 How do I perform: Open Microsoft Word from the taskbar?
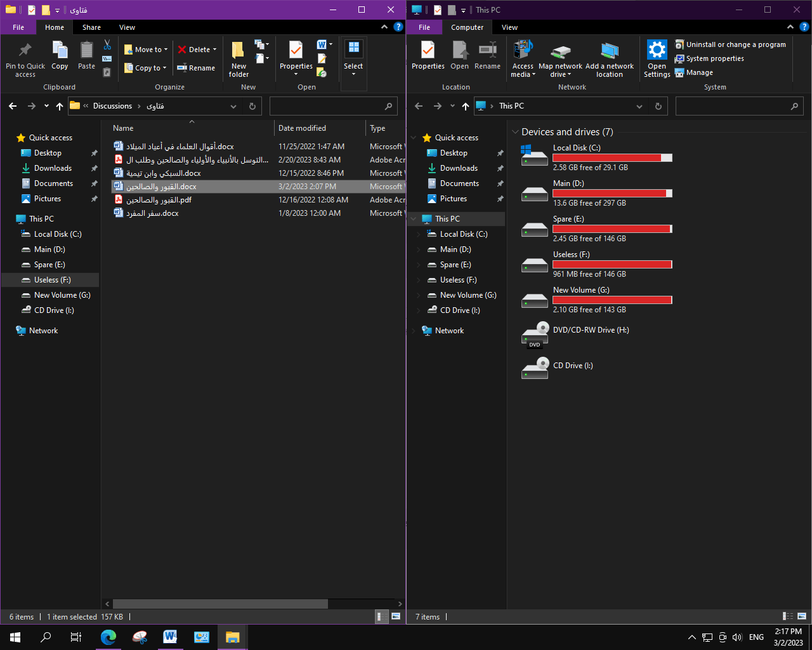pos(170,637)
